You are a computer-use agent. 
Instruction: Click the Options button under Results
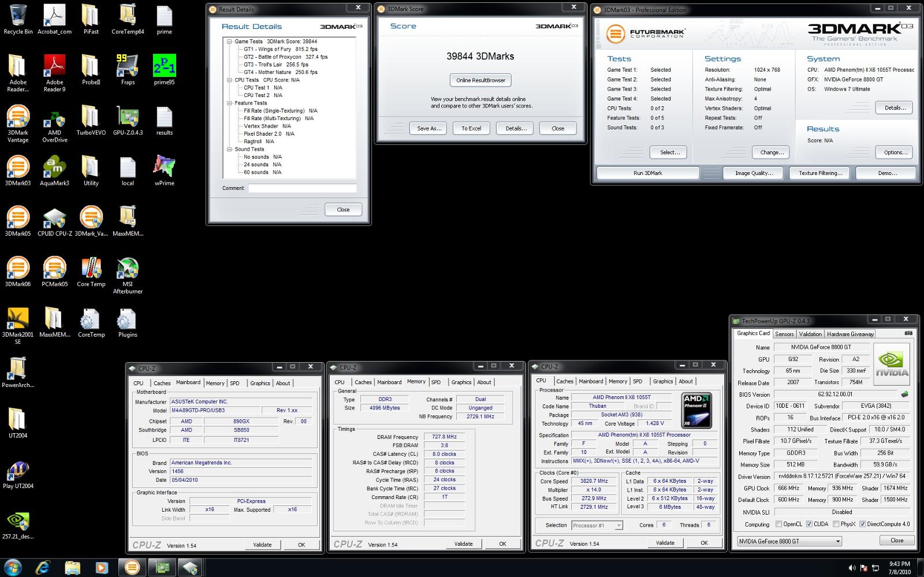pos(895,152)
